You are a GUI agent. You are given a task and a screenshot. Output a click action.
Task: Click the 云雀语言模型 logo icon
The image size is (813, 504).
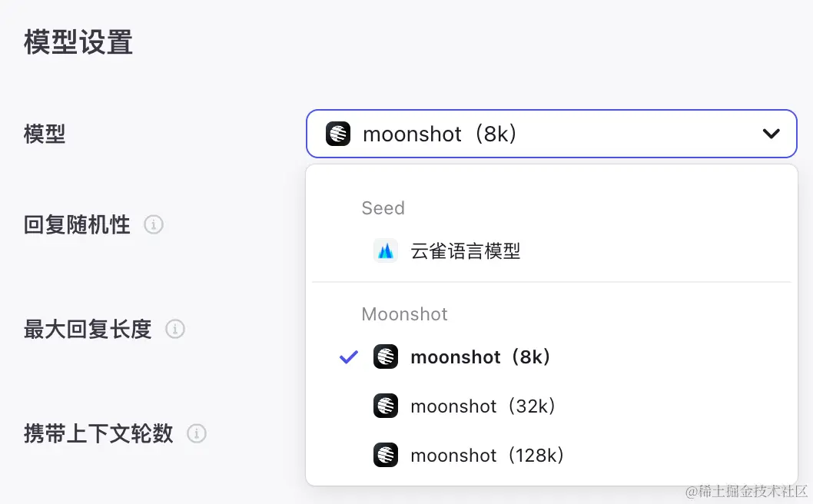pos(386,250)
